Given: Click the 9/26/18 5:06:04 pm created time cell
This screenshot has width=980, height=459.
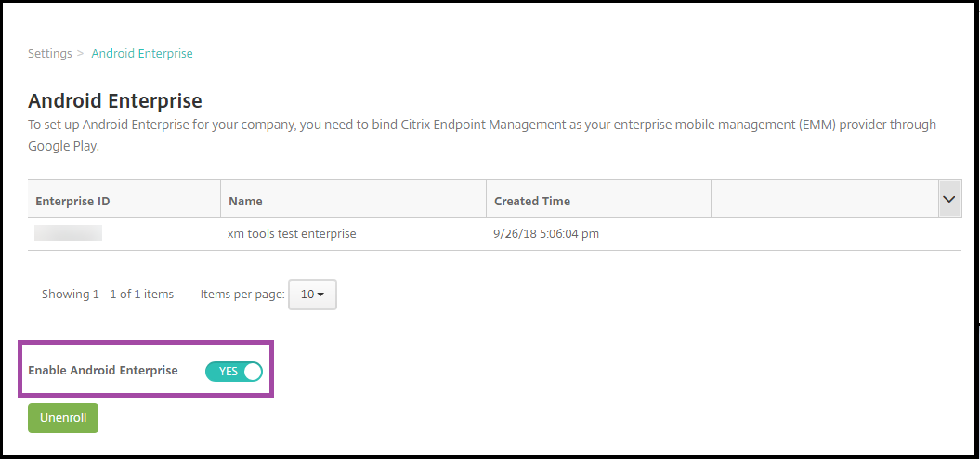Looking at the screenshot, I should tap(546, 234).
